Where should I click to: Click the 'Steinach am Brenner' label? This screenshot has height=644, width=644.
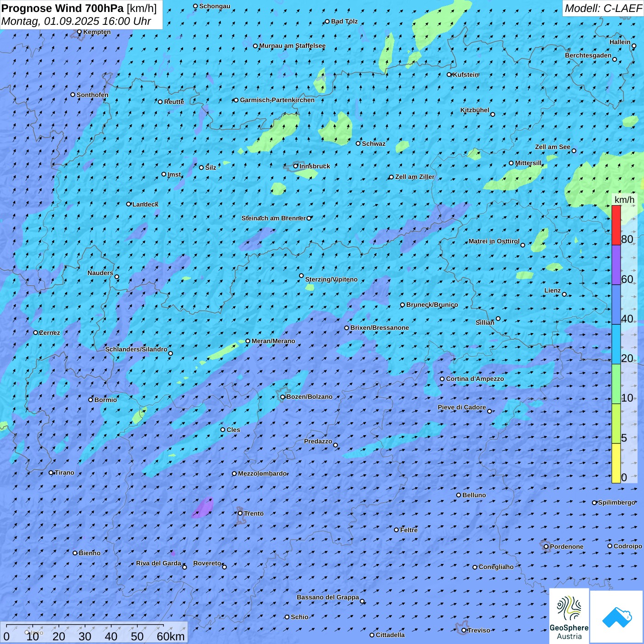[x=273, y=218]
